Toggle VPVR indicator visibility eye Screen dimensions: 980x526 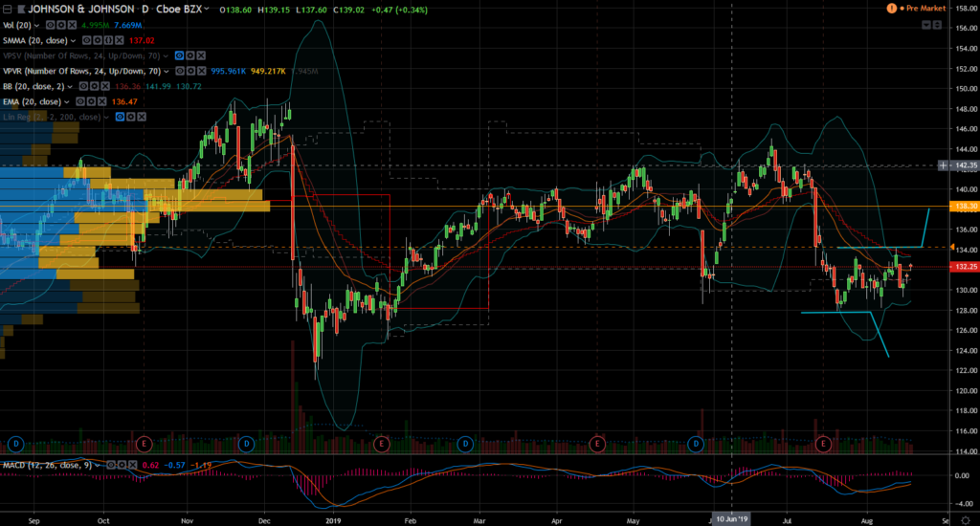coord(179,71)
